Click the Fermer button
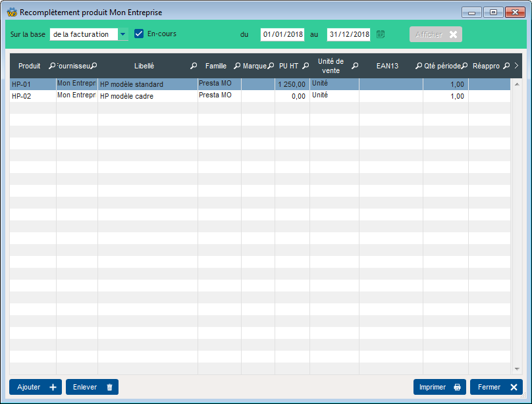 (x=496, y=388)
